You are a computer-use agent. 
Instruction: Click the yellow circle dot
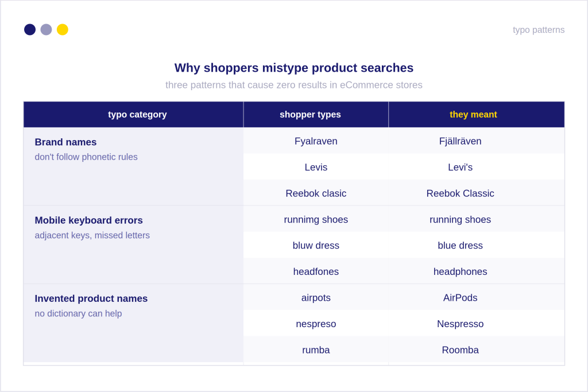coord(62,30)
